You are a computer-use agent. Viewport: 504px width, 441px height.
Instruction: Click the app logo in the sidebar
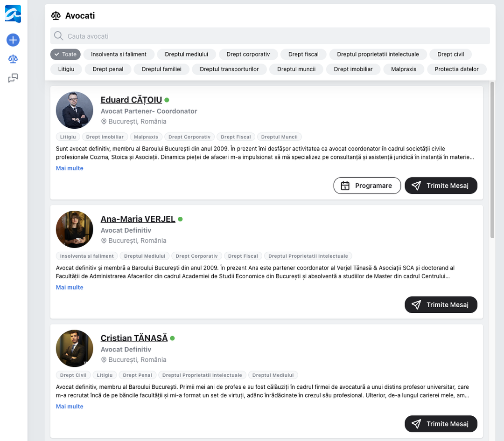(x=13, y=14)
